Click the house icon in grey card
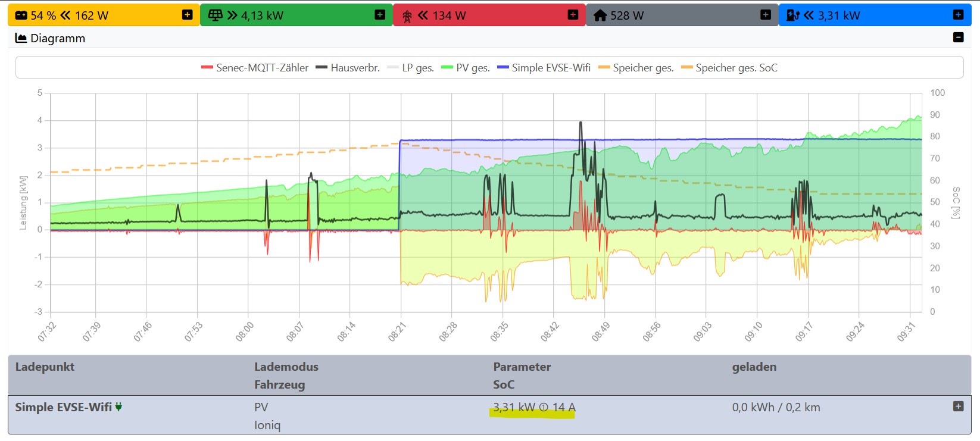Image resolution: width=980 pixels, height=441 pixels. pos(600,15)
